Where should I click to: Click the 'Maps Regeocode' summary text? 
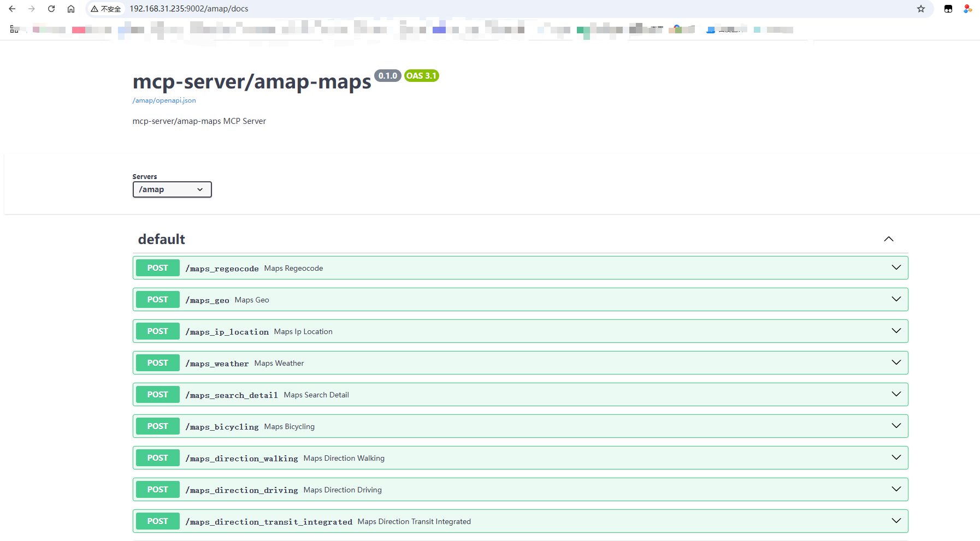click(x=293, y=268)
